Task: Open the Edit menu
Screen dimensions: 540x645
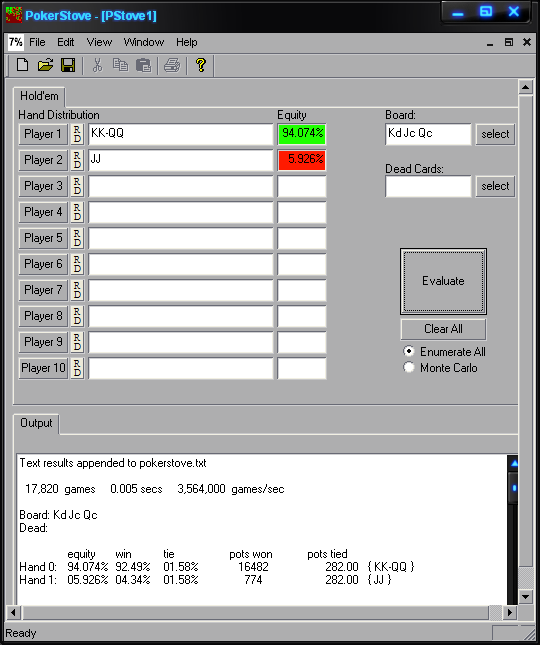Action: 66,42
